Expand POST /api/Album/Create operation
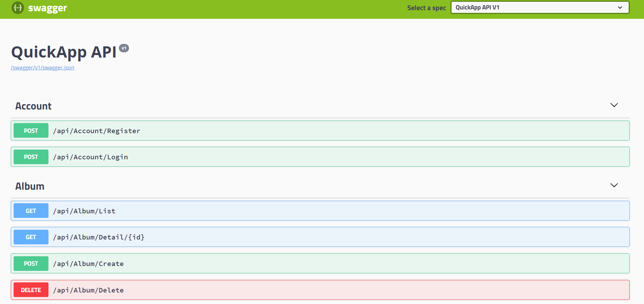The image size is (644, 304). point(320,264)
